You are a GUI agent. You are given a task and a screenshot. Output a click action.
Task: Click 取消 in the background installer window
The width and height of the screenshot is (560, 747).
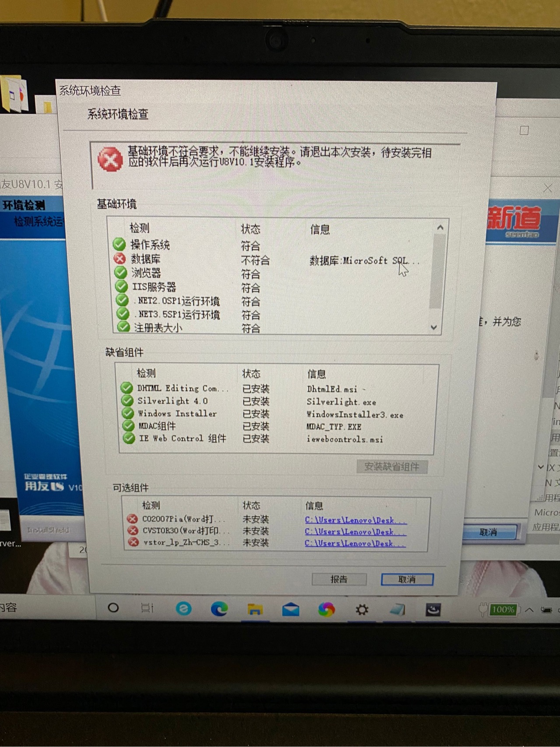point(488,532)
